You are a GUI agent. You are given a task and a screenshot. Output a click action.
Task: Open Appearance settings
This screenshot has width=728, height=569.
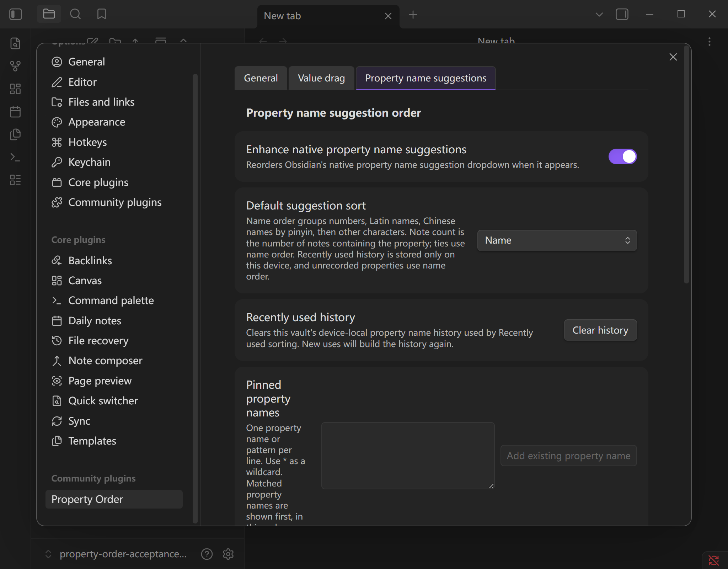click(x=114, y=122)
